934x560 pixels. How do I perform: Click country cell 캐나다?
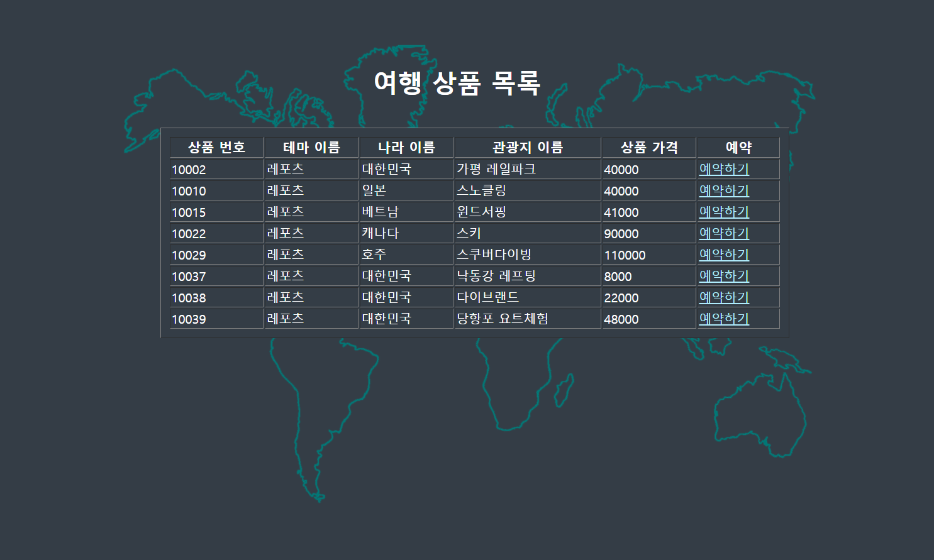pyautogui.click(x=406, y=233)
